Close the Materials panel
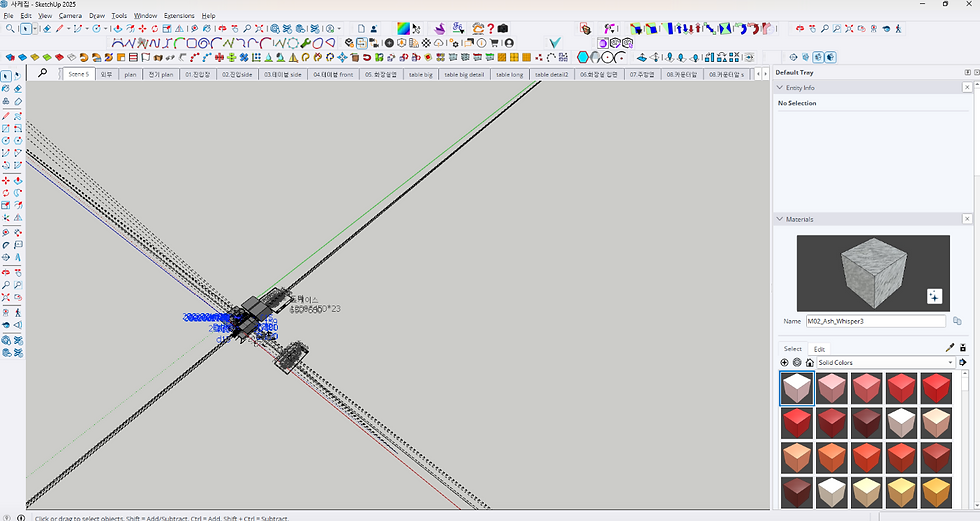980x521 pixels. (967, 219)
